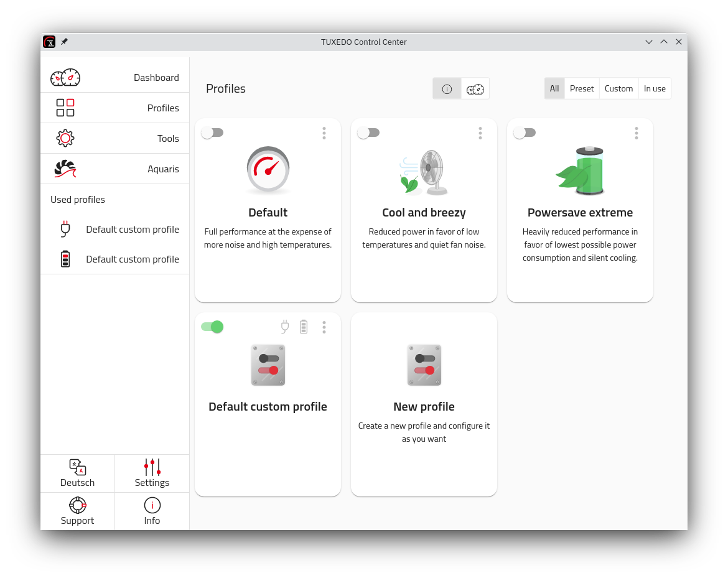The image size is (728, 578).
Task: Click the mains plug icon under Used profiles
Action: (x=65, y=230)
